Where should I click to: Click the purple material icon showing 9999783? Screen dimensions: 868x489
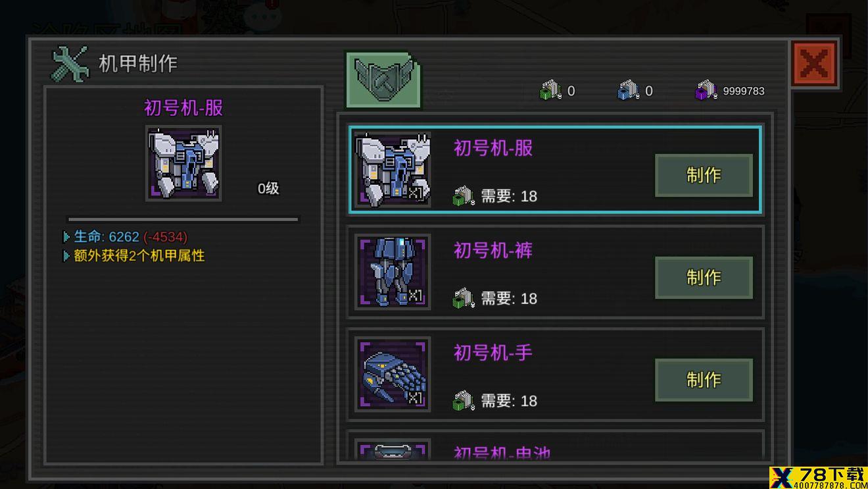706,90
